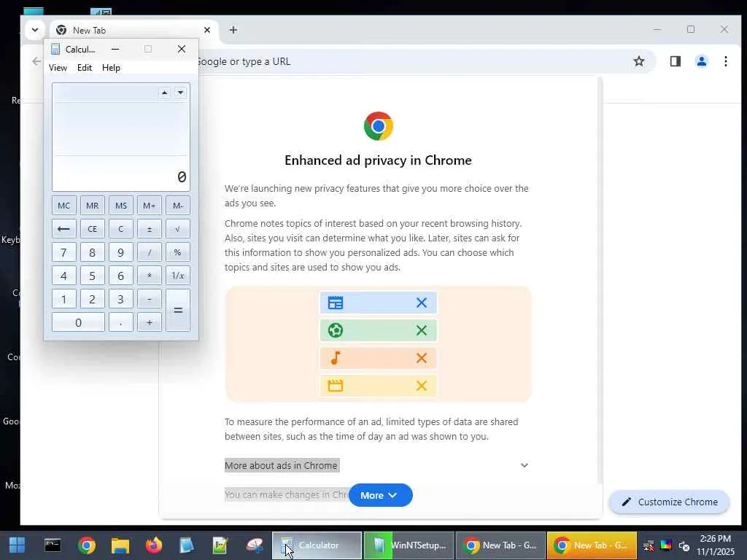Click the divide key
This screenshot has height=560, width=747.
point(149,252)
